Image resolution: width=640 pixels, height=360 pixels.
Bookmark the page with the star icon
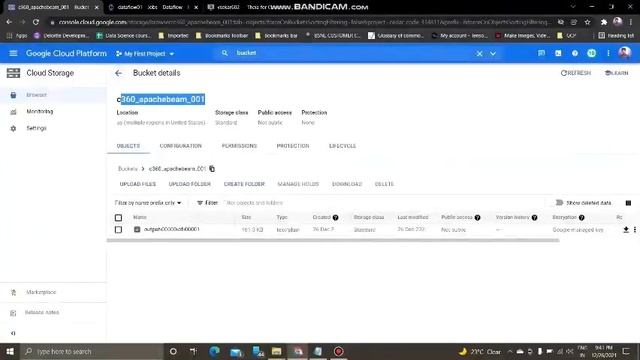[x=587, y=22]
